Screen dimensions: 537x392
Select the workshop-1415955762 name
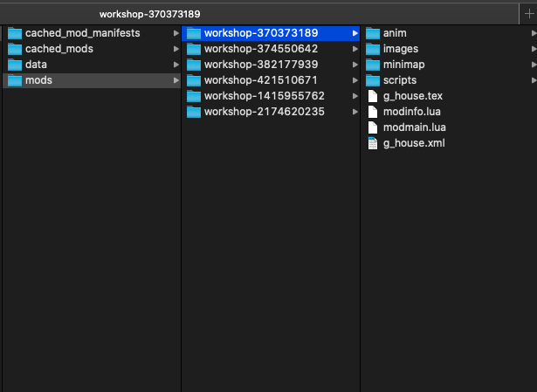point(265,96)
